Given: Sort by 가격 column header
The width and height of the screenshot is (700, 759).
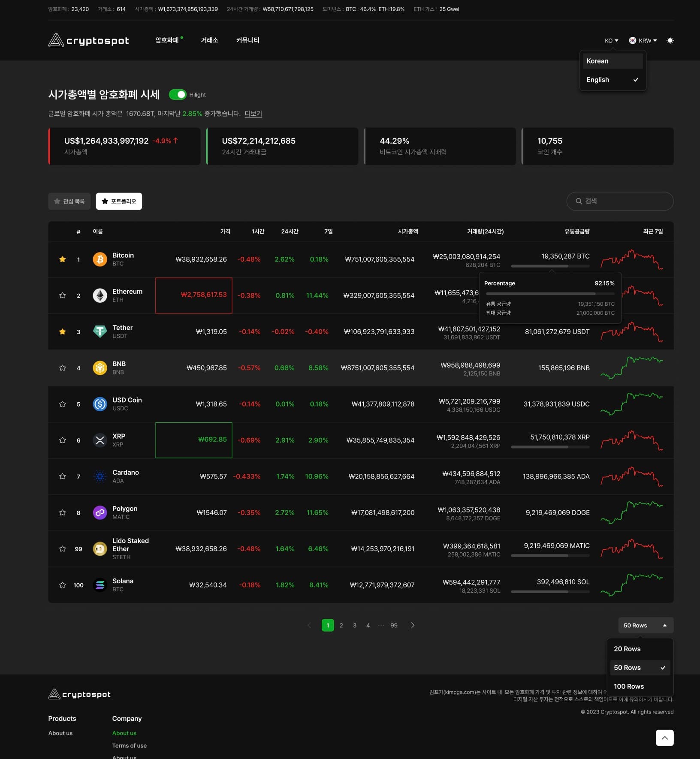Looking at the screenshot, I should tap(225, 231).
